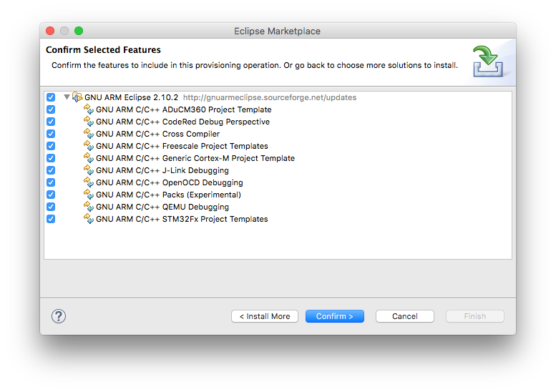Click the J-Link Debugging feature icon
Image resolution: width=556 pixels, height=392 pixels.
[89, 170]
